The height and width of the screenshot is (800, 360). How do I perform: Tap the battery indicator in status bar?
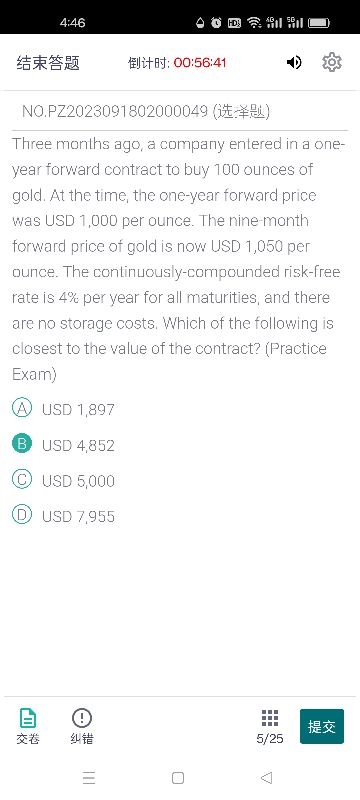pos(319,22)
